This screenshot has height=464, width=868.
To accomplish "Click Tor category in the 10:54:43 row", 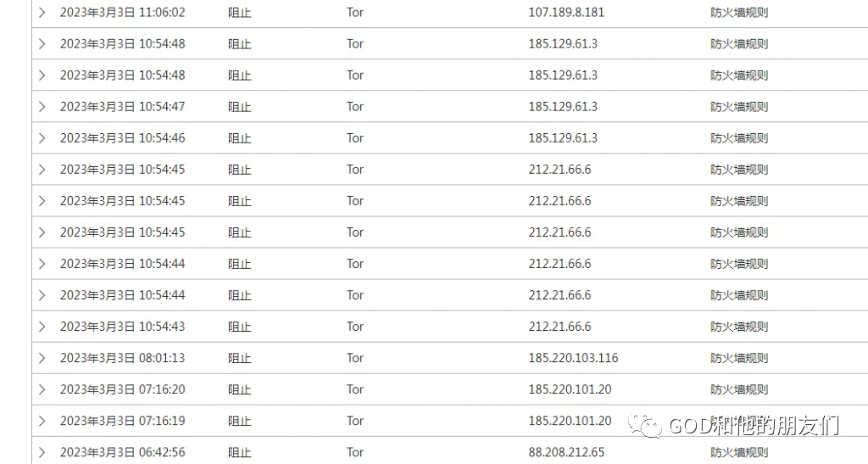I will [x=355, y=327].
